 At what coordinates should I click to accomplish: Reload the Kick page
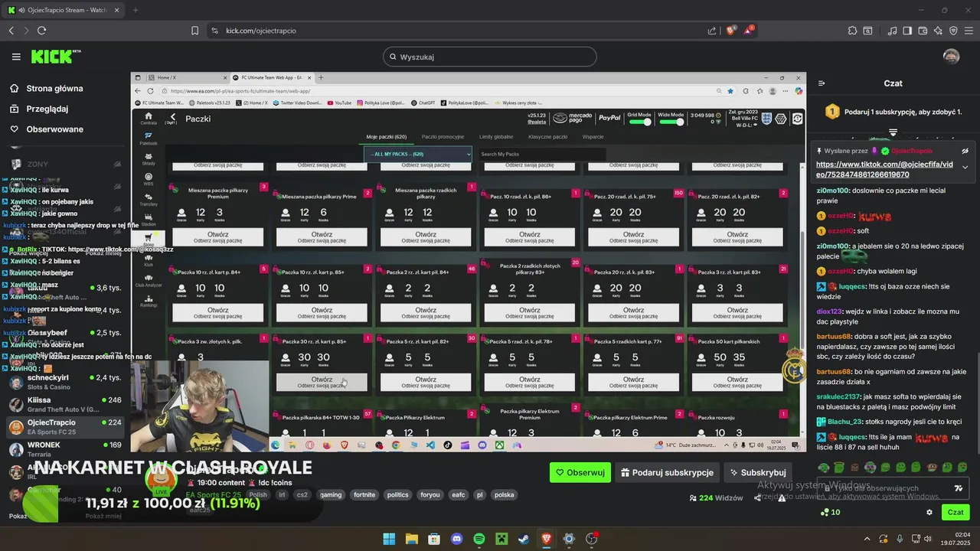pyautogui.click(x=41, y=31)
